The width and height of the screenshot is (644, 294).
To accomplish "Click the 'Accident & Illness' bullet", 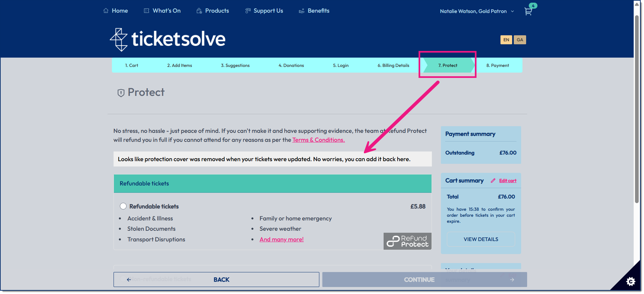I will pos(150,218).
